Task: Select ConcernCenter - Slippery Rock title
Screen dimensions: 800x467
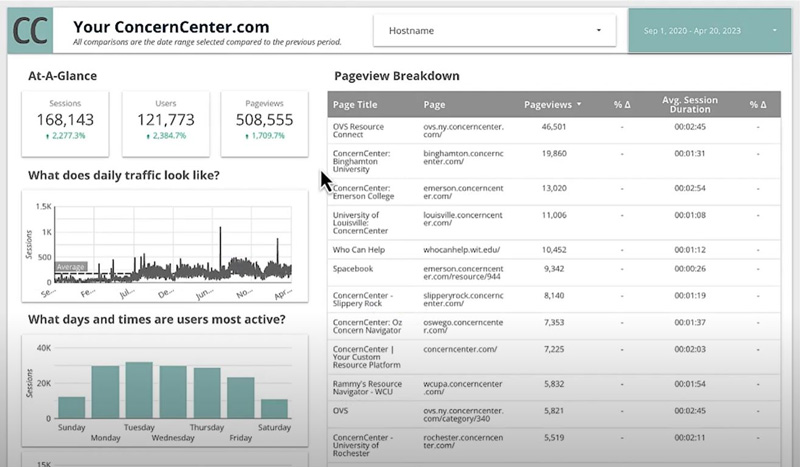Action: (363, 300)
